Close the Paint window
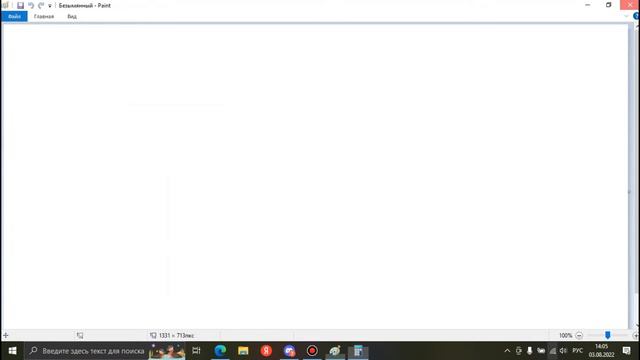This screenshot has width=640, height=360. click(630, 5)
